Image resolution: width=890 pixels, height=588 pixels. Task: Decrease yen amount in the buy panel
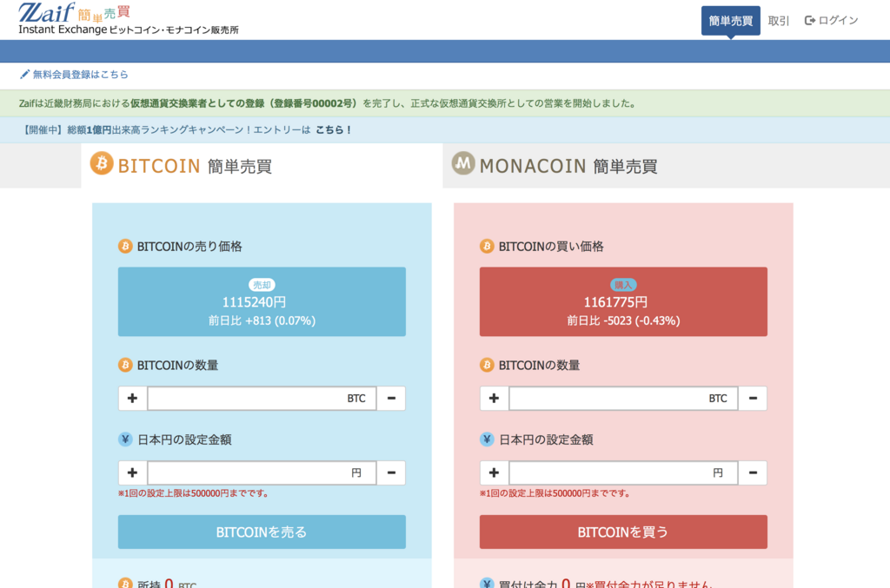tap(753, 472)
